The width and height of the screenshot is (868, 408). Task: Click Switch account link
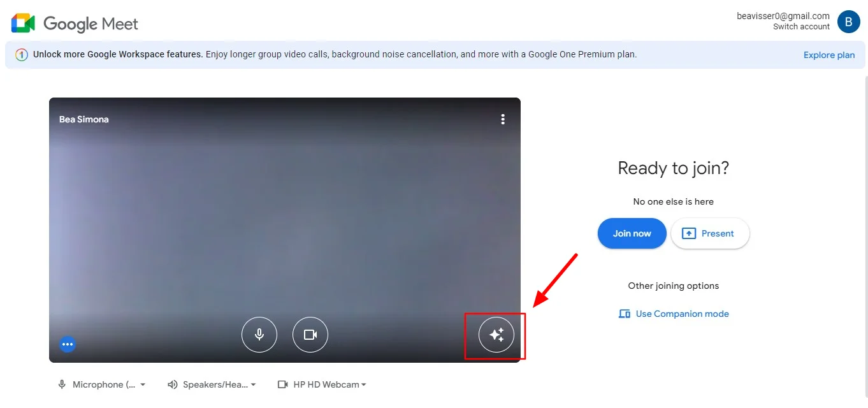tap(801, 27)
